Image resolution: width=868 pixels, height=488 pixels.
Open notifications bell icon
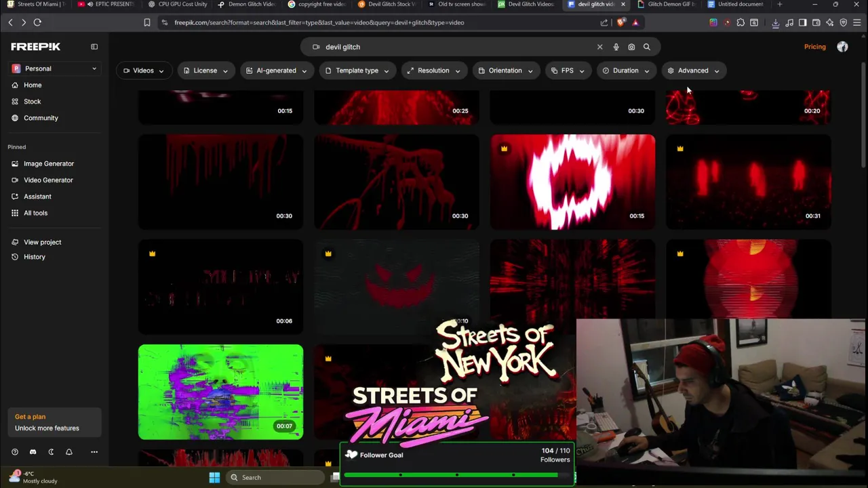click(69, 452)
